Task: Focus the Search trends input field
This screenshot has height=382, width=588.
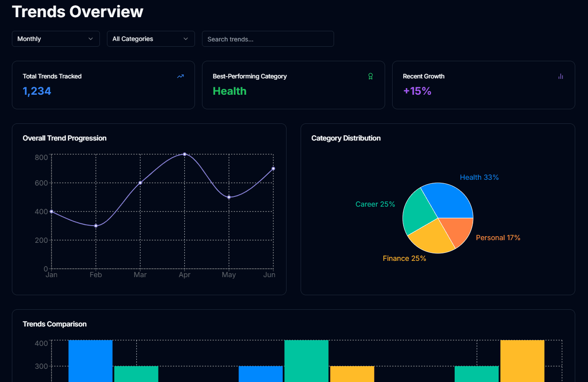Action: coord(268,39)
